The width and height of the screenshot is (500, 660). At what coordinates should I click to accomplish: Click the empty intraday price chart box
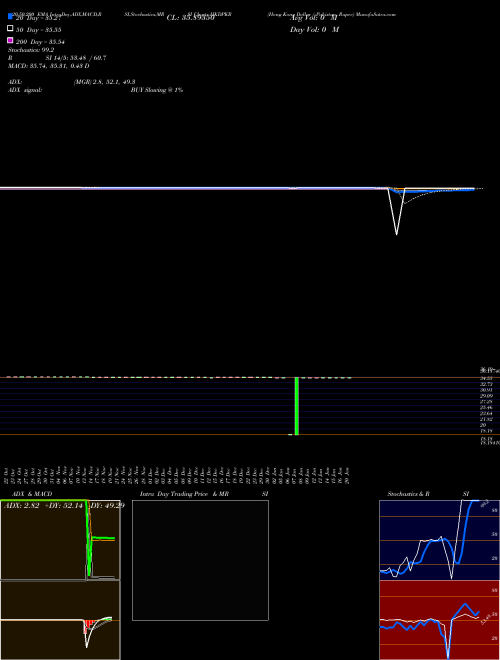(x=200, y=560)
